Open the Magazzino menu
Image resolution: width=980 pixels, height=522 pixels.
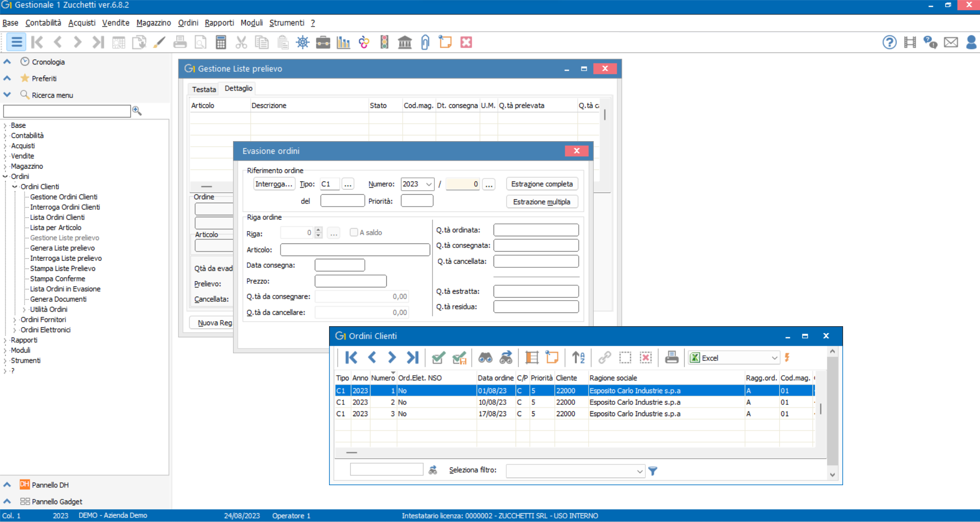coord(153,22)
